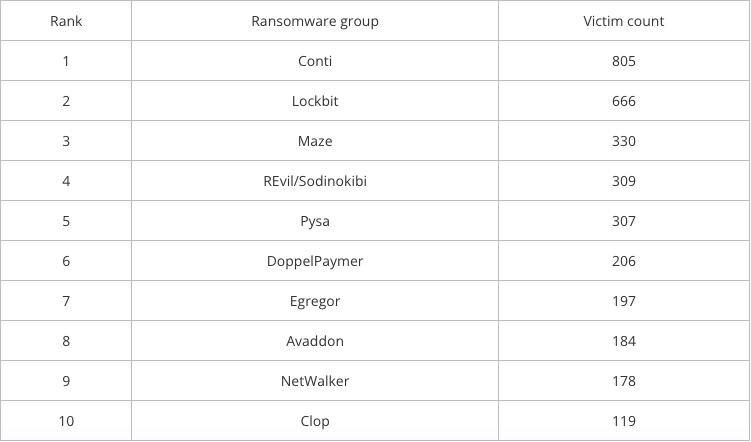Select the rank 10 cell
This screenshot has width=751, height=442.
coord(66,421)
